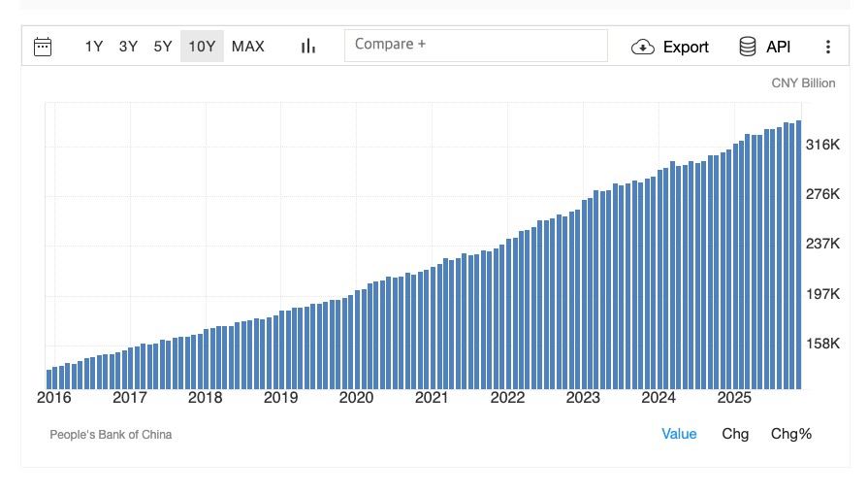
Task: Open the three-dot more options menu
Action: [827, 47]
